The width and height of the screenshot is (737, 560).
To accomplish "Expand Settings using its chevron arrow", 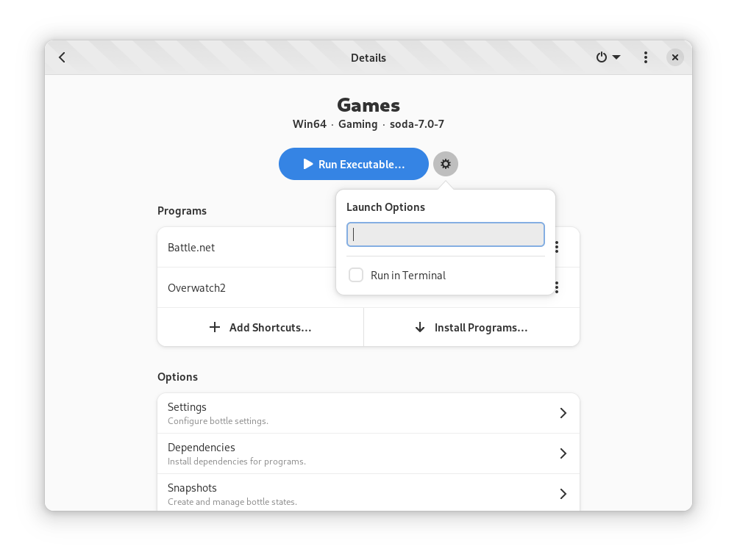I will 563,413.
